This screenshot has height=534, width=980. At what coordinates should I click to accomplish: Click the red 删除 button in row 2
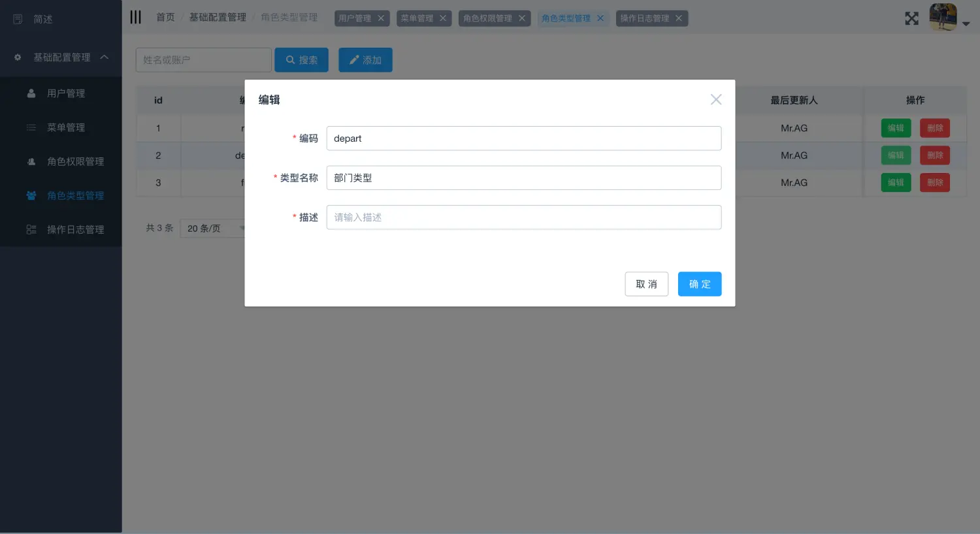(x=935, y=155)
